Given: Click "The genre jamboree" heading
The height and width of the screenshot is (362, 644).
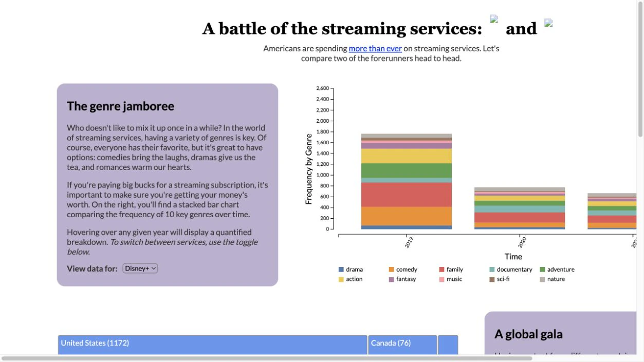Looking at the screenshot, I should coord(120,106).
